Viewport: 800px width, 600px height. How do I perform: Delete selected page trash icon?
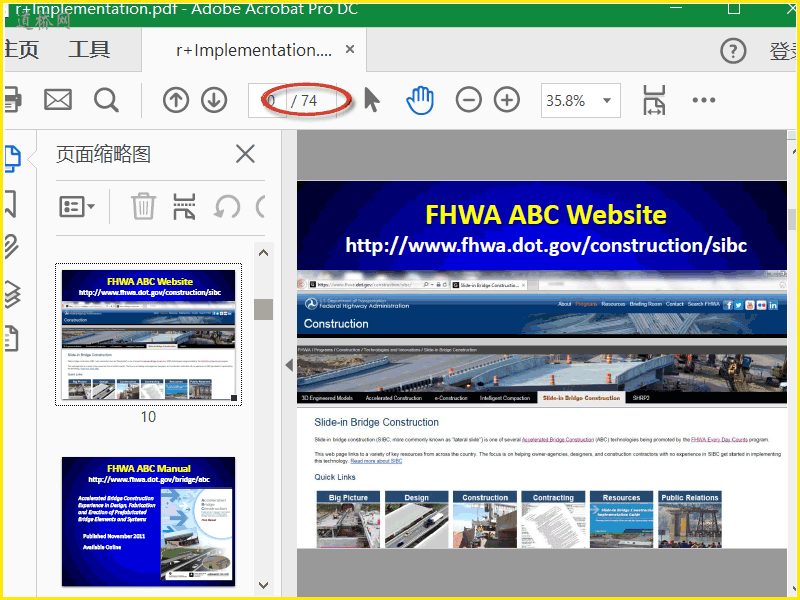point(143,206)
